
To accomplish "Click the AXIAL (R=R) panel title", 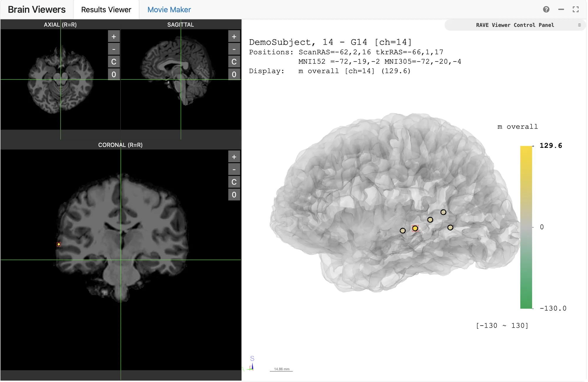I will click(60, 25).
